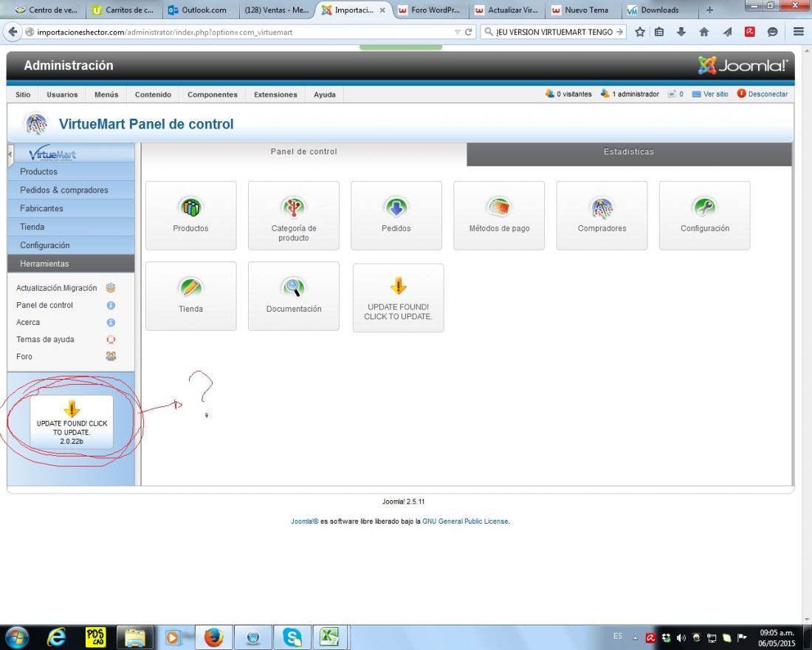The height and width of the screenshot is (650, 812).
Task: Open the Documentación magnifier icon
Action: (x=294, y=296)
